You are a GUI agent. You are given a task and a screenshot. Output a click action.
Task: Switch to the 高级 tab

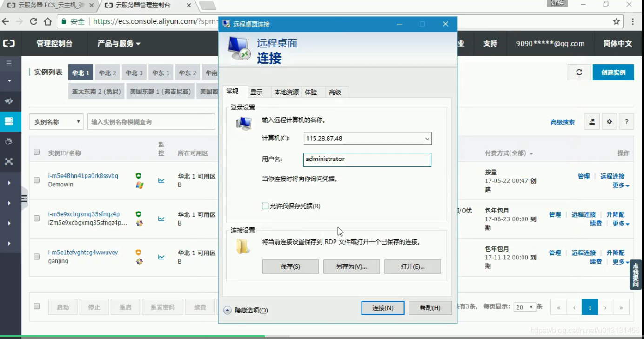pos(335,92)
